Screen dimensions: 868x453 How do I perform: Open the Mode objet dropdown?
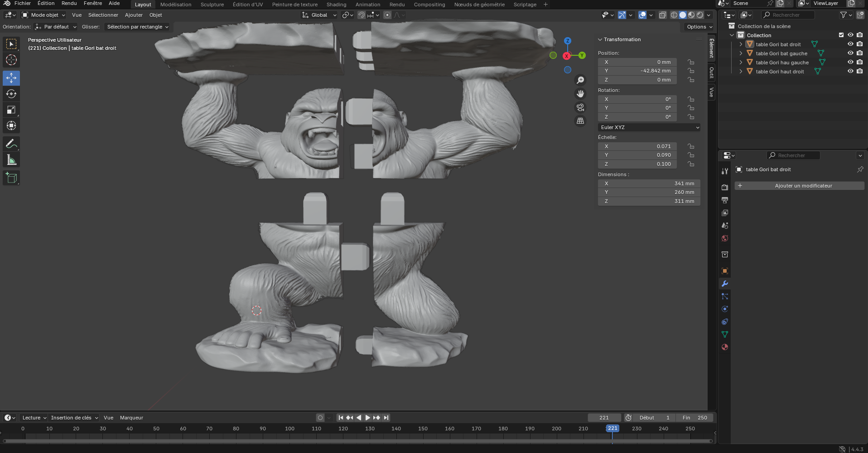click(x=44, y=15)
